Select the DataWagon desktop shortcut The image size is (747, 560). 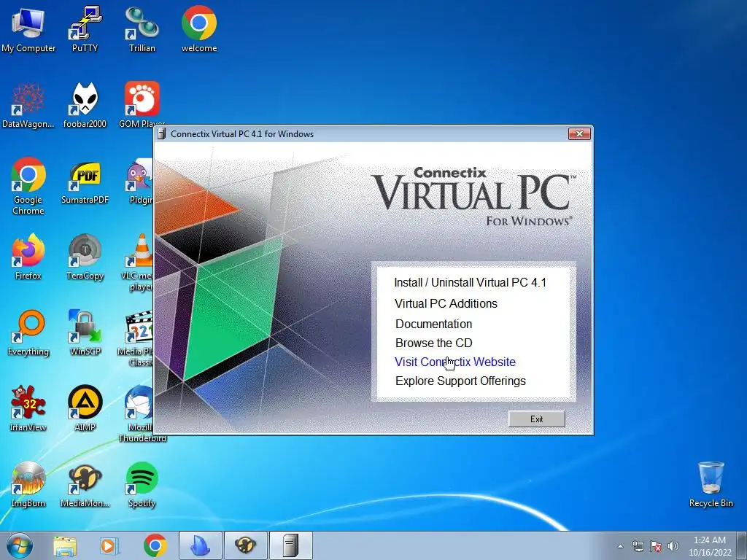pos(28,105)
